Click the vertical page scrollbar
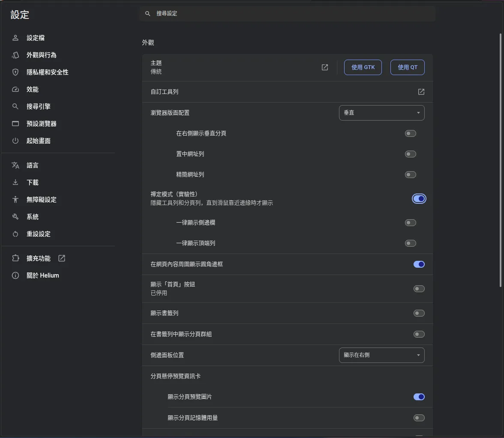This screenshot has height=438, width=504. coord(501,160)
